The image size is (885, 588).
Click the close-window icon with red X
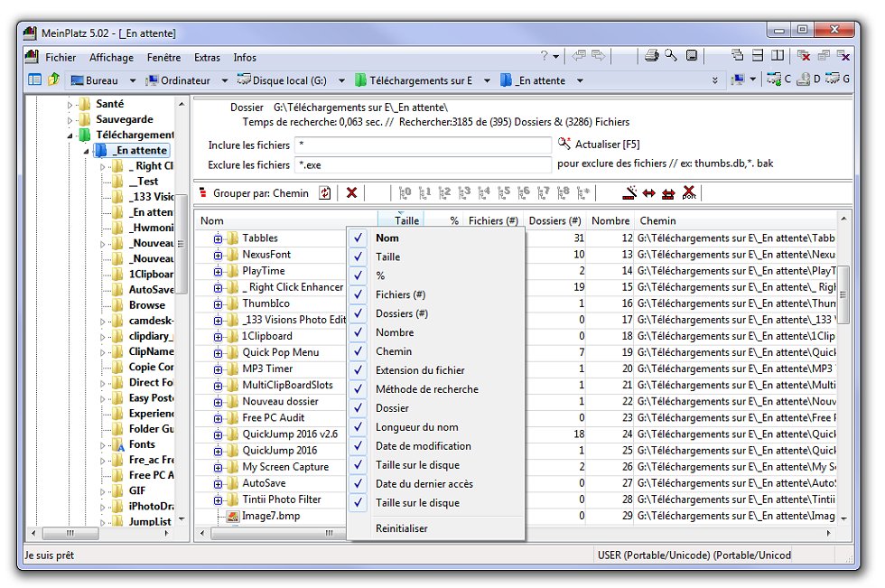(804, 55)
